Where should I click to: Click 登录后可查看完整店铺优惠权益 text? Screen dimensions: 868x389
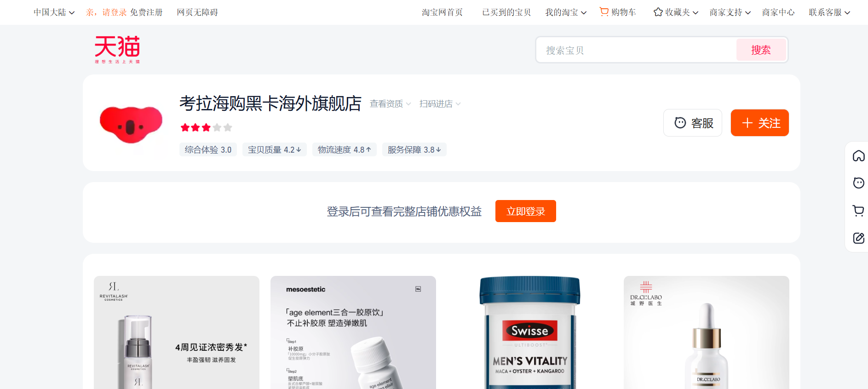click(404, 212)
